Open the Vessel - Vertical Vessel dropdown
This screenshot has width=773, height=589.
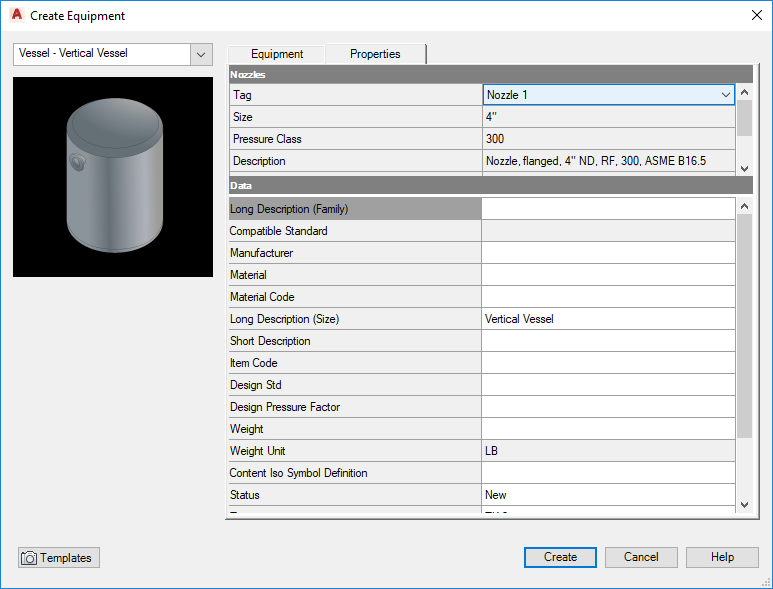coord(201,54)
